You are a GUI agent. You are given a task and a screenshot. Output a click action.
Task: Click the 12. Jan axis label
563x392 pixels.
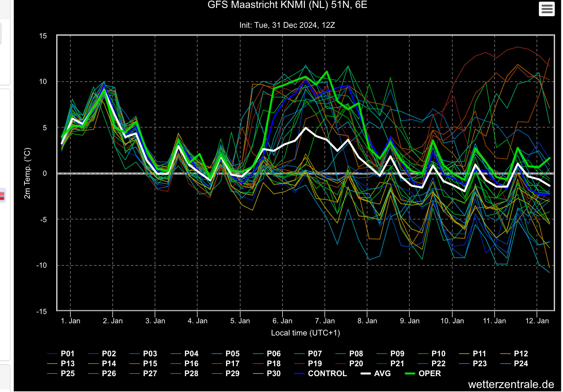[x=537, y=321]
